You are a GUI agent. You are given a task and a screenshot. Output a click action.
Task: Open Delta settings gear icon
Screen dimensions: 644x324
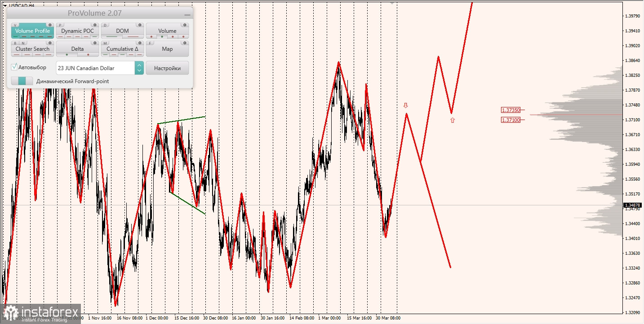click(95, 43)
